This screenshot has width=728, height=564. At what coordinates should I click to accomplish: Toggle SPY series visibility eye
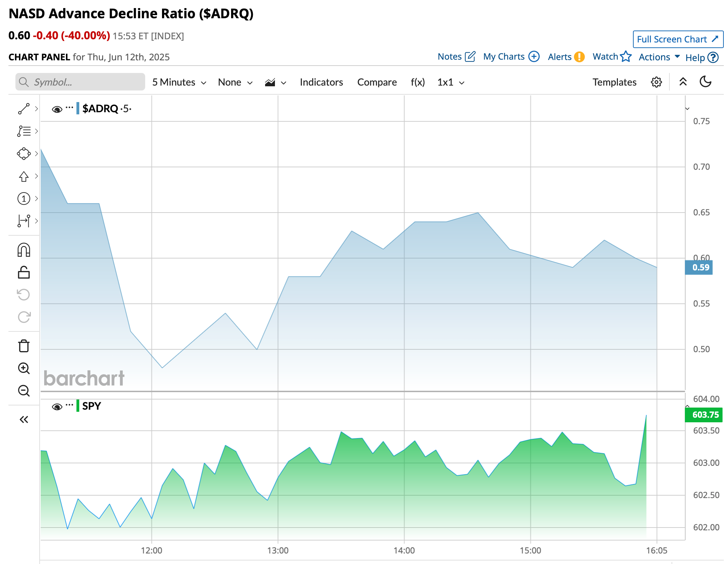(x=57, y=407)
